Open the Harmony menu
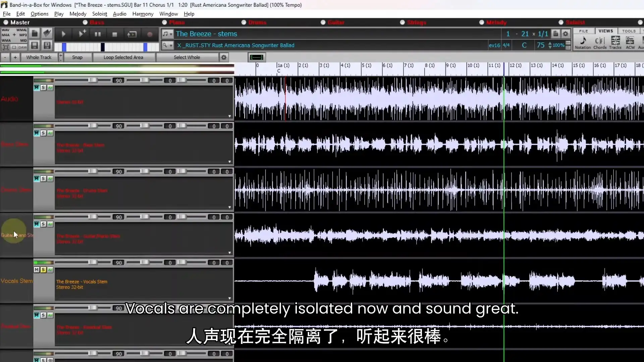The width and height of the screenshot is (644, 362). click(x=143, y=14)
